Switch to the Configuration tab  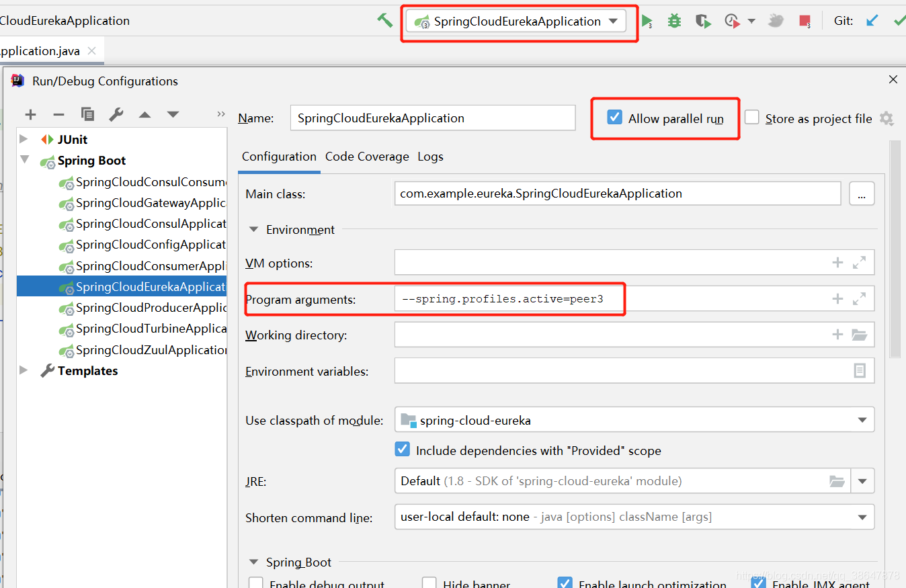coord(279,157)
